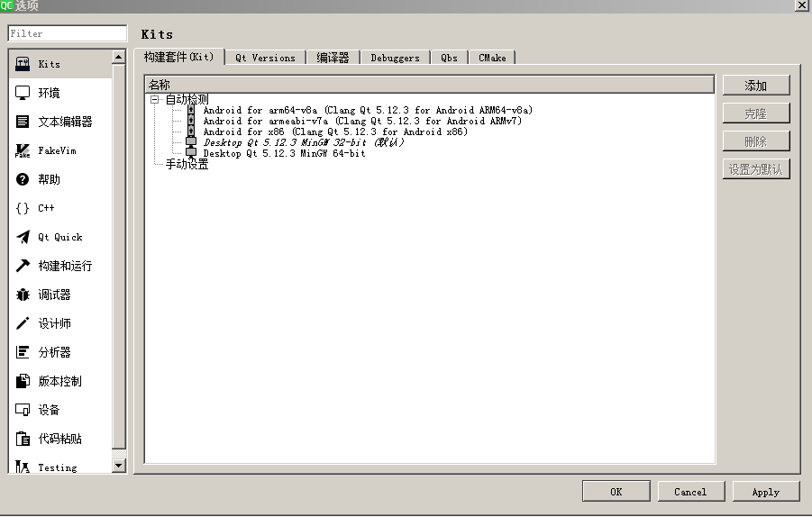Click the 克隆 button
Image resolution: width=812 pixels, height=517 pixels.
pos(756,113)
